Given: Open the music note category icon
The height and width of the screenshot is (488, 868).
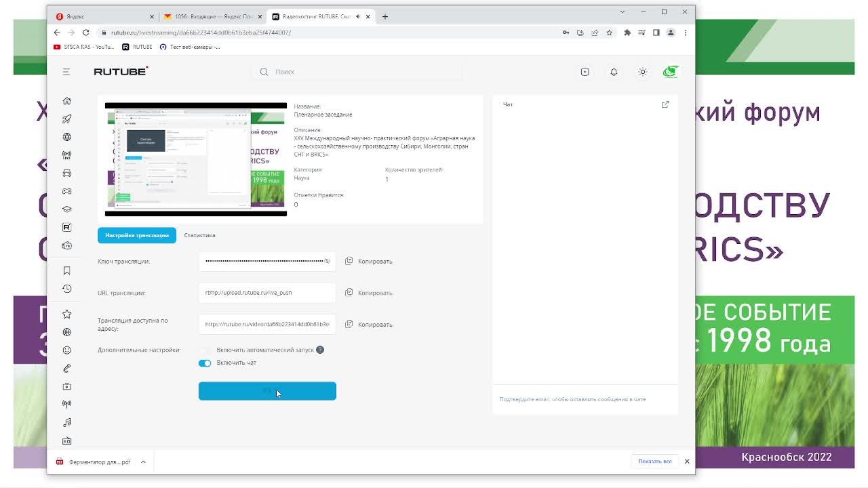Looking at the screenshot, I should click(x=66, y=422).
